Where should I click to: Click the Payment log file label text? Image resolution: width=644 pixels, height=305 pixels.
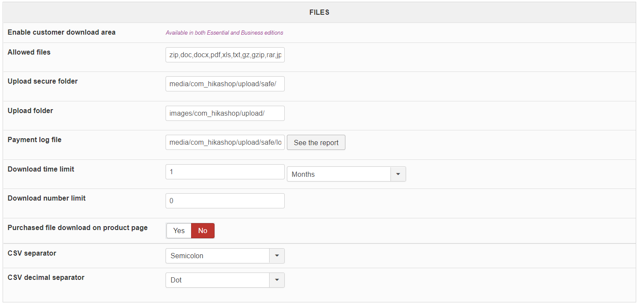pos(35,140)
